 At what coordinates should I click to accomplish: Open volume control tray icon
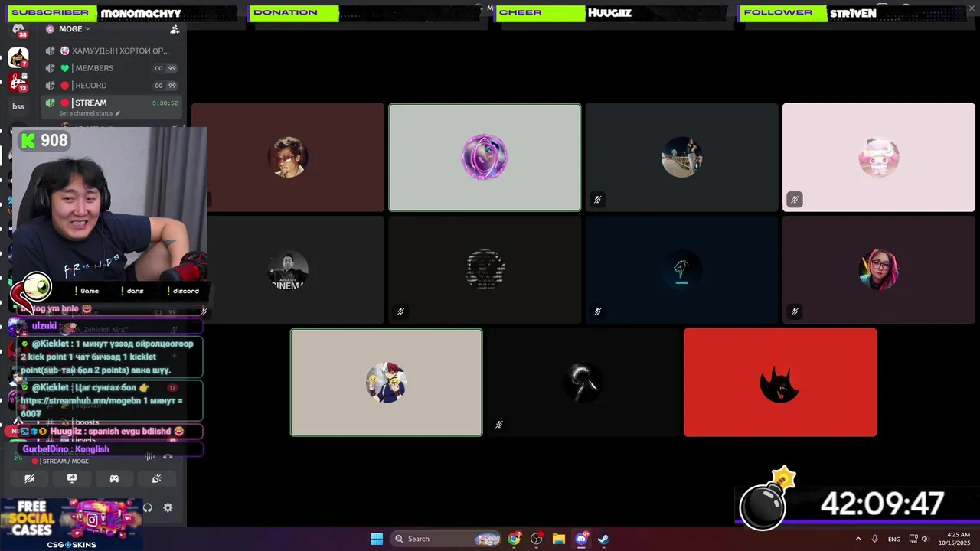pyautogui.click(x=924, y=539)
